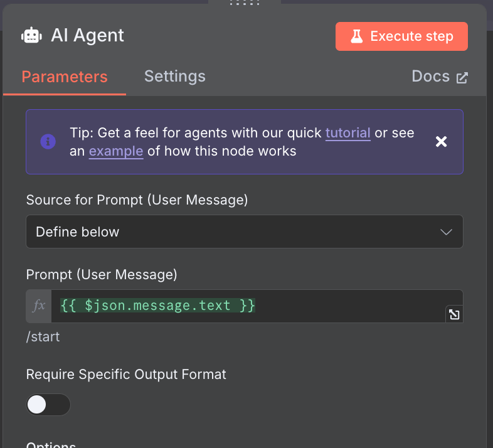Viewport: 493px width, 448px height.
Task: Select the Parameters tab
Action: coord(65,77)
